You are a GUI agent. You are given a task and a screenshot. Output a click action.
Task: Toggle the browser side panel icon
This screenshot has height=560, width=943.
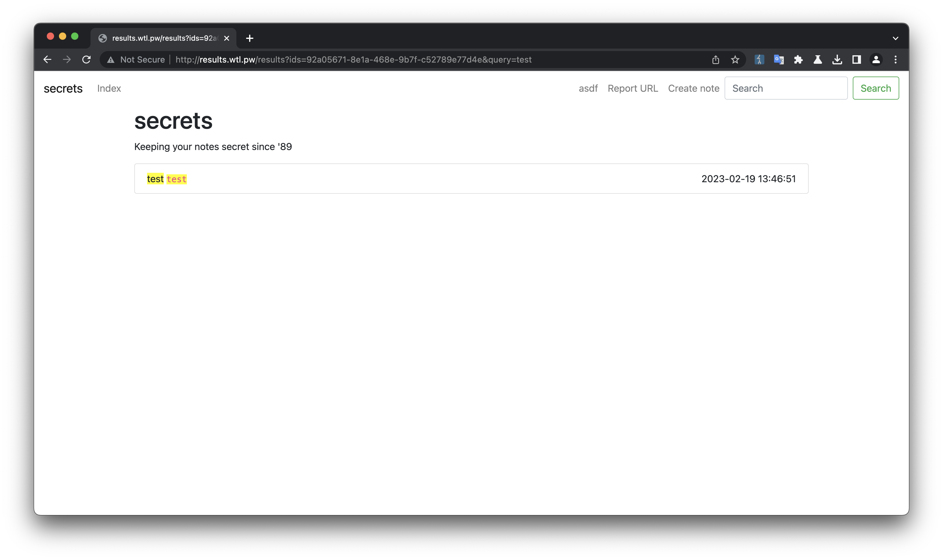pos(856,60)
